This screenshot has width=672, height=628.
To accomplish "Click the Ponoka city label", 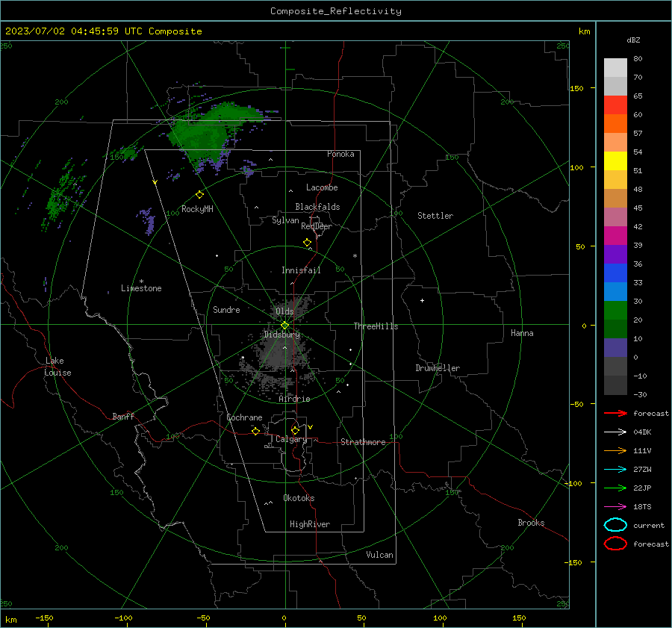I will (340, 154).
